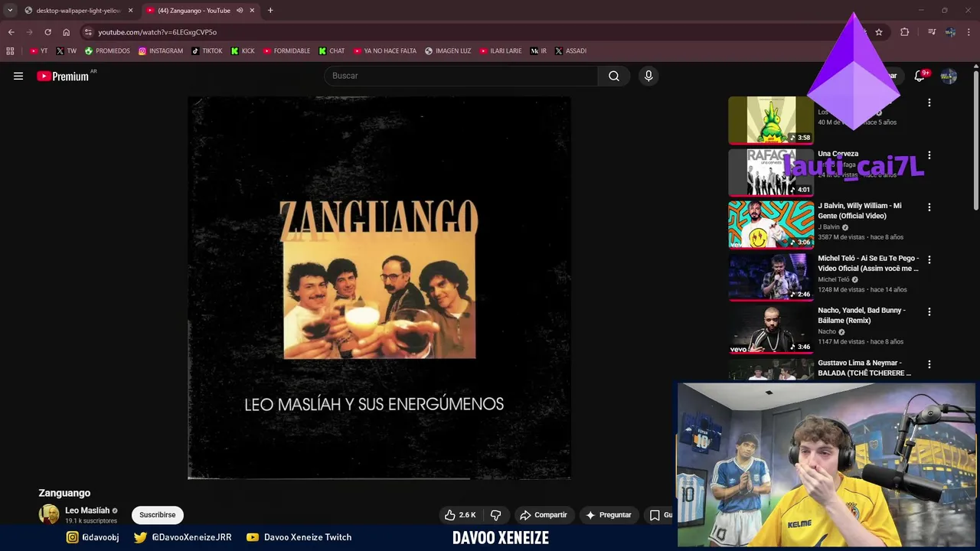Click the browser address bar URL
The image size is (980, 551).
[x=157, y=32]
